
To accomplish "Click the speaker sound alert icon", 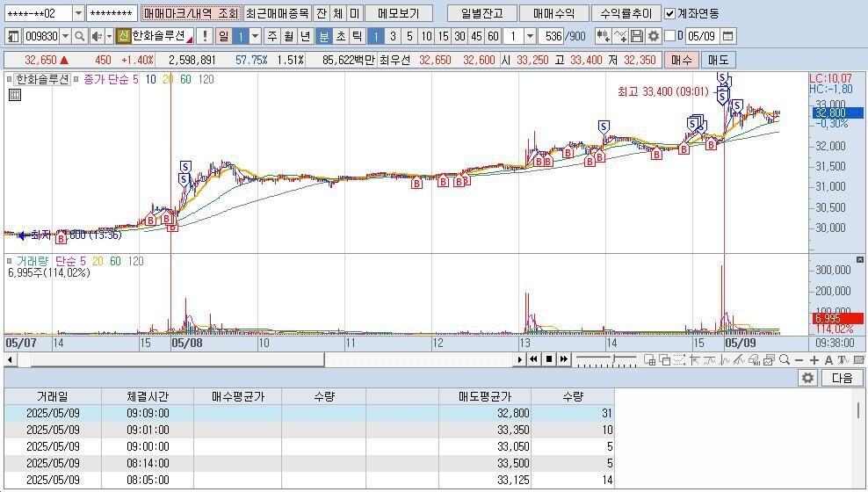I will click(x=97, y=36).
